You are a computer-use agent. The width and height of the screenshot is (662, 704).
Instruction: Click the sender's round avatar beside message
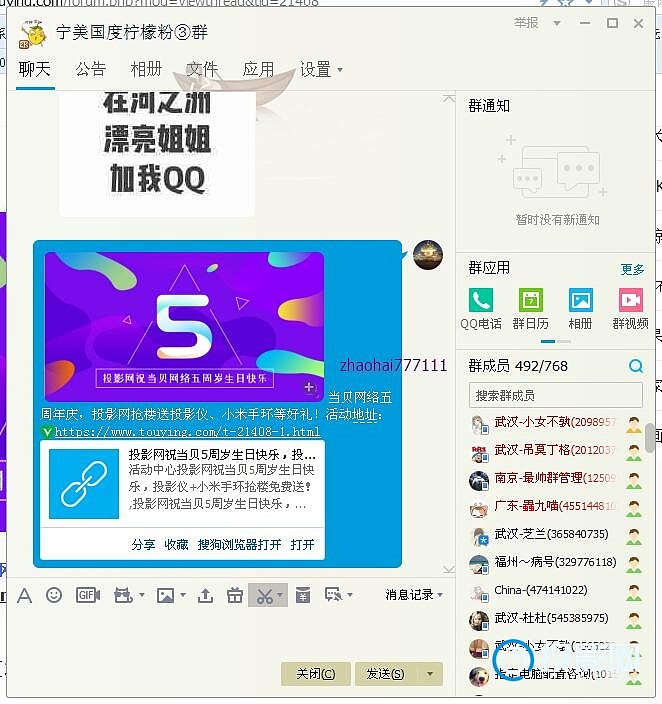(428, 255)
